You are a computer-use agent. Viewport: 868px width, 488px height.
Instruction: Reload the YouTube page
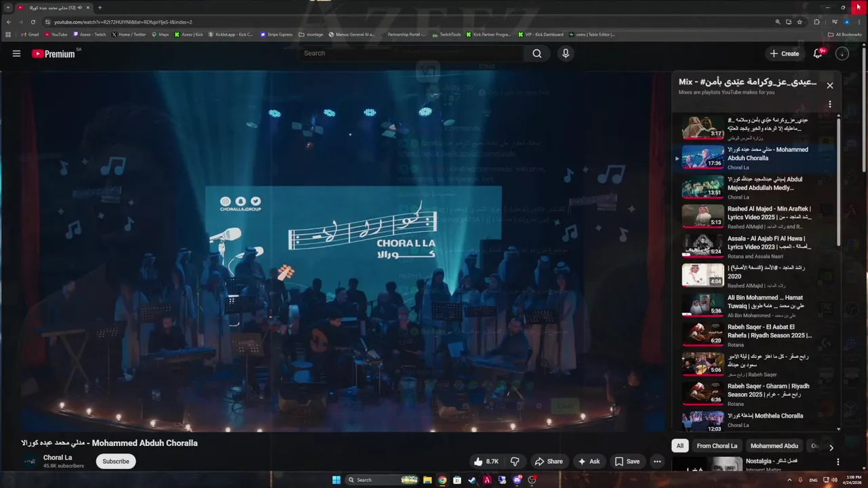(x=33, y=22)
